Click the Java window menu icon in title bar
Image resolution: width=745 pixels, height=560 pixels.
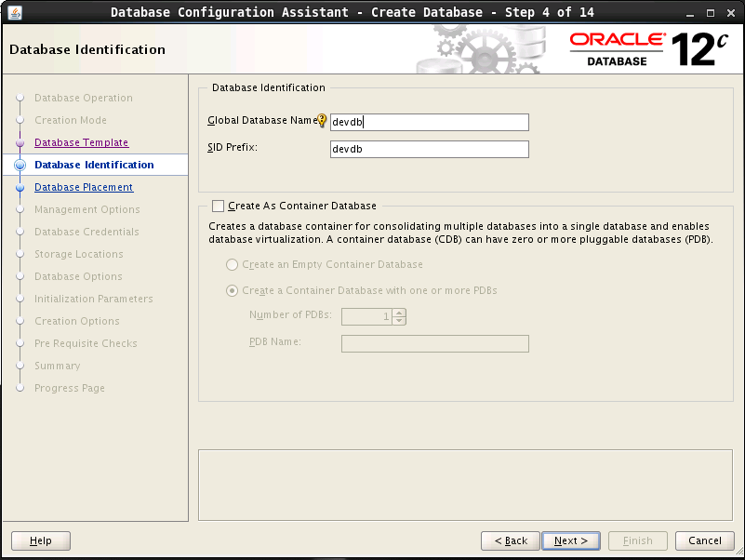pyautogui.click(x=15, y=12)
